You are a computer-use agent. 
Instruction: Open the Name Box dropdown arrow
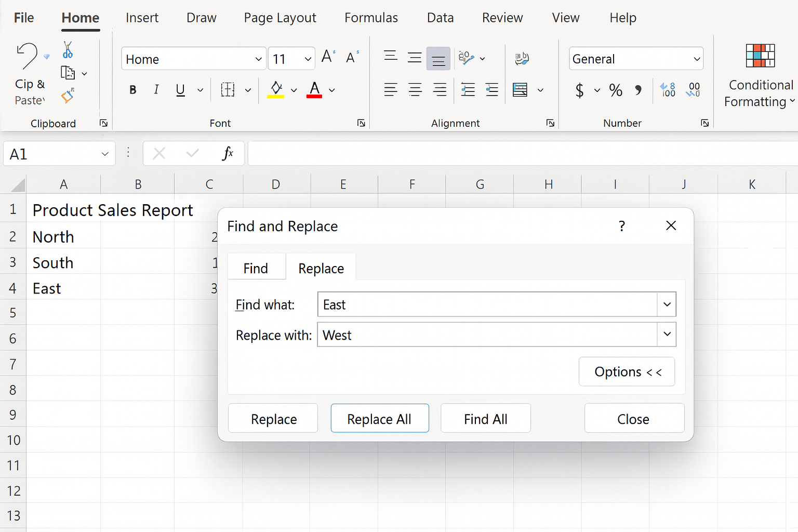click(105, 154)
